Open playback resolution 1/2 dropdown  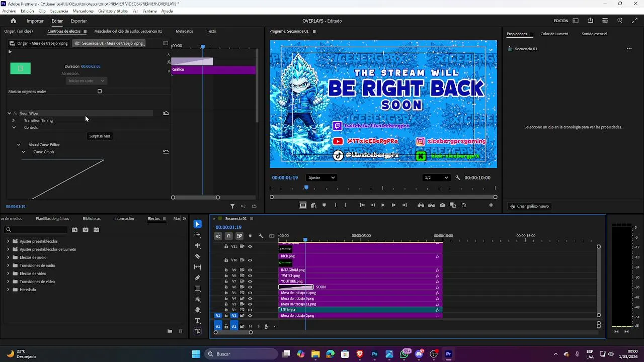436,177
